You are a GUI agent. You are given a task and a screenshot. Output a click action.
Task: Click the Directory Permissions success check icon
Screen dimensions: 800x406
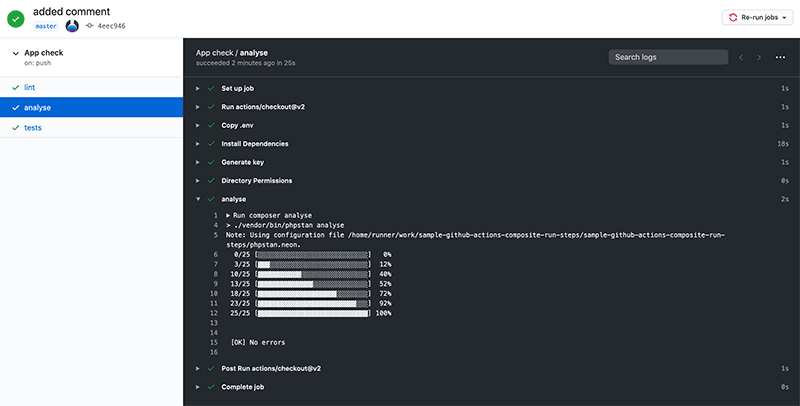pyautogui.click(x=211, y=181)
